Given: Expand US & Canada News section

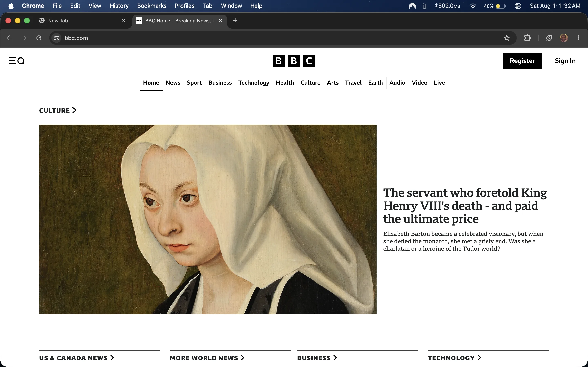Looking at the screenshot, I should 77,358.
